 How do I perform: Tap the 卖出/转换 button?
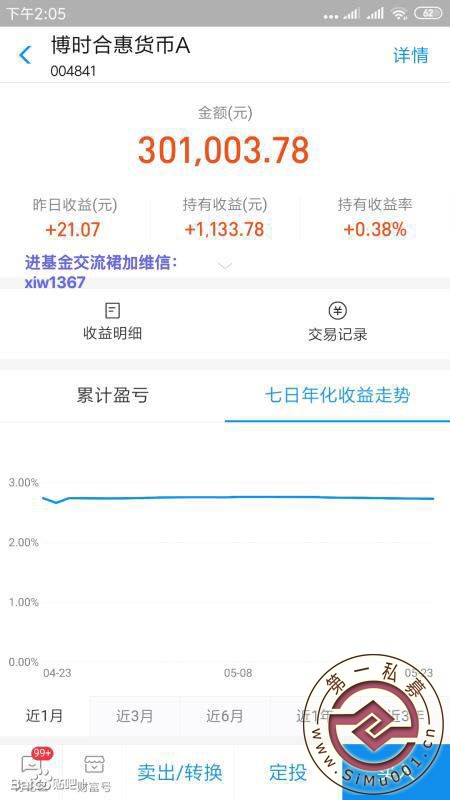coord(180,772)
